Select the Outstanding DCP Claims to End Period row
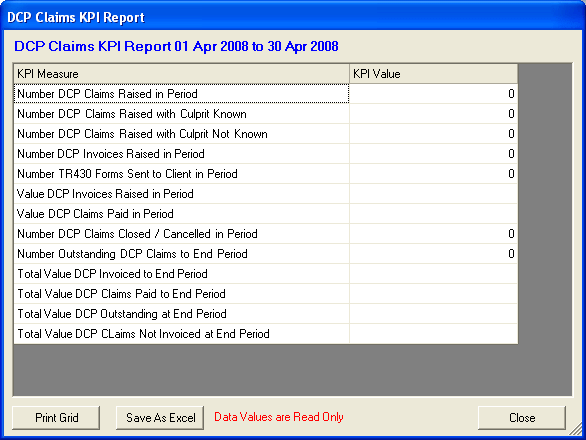This screenshot has width=586, height=440. point(266,254)
